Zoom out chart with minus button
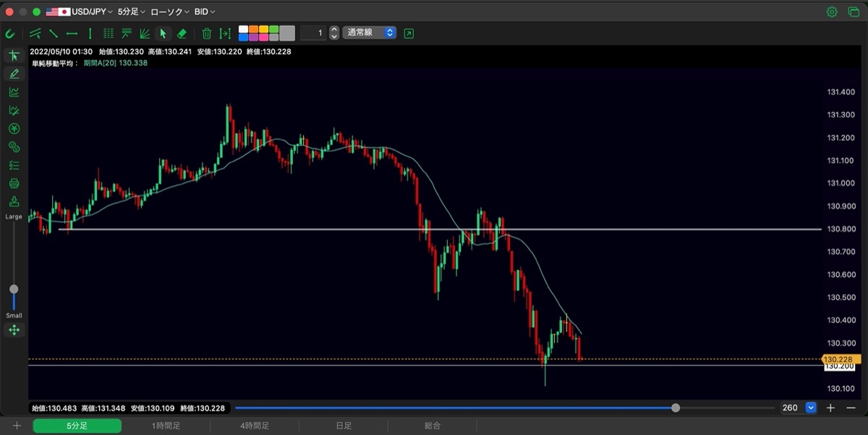The width and height of the screenshot is (868, 435). click(851, 408)
